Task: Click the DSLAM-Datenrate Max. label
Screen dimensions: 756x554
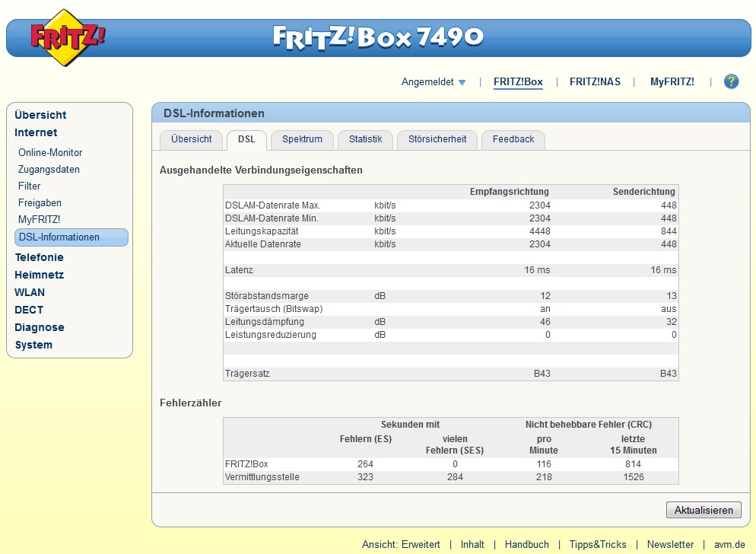Action: (272, 205)
